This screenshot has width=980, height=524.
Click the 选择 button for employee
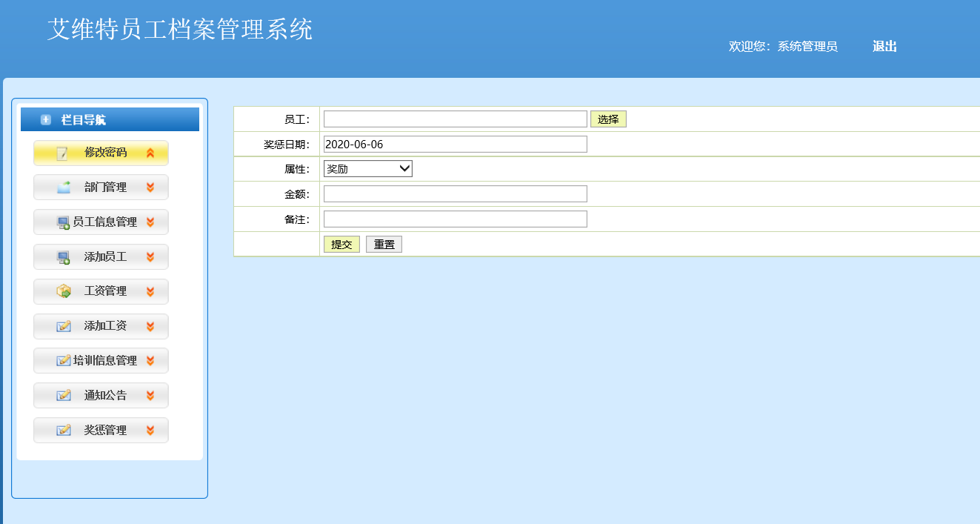[x=608, y=119]
